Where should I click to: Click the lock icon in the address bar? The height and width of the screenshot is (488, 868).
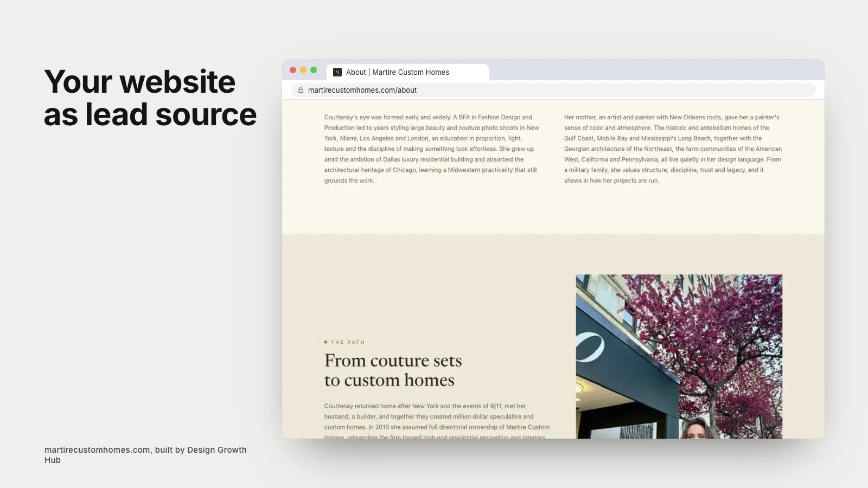pos(301,90)
